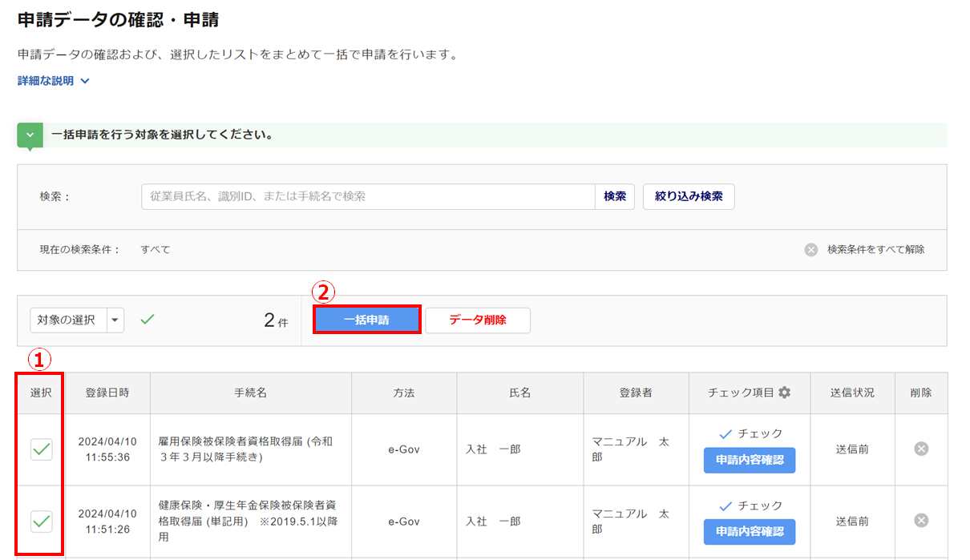Click the 登録日時 column header
Screen dimensions: 970x560
[107, 393]
